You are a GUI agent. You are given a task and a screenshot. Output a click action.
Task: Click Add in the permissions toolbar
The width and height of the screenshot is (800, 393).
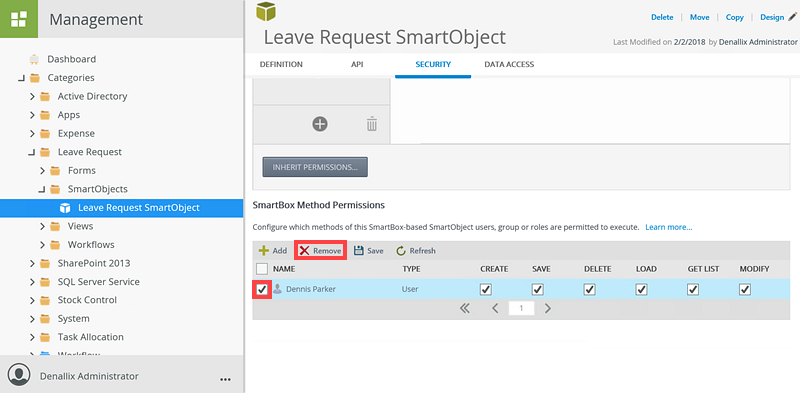[x=272, y=251]
